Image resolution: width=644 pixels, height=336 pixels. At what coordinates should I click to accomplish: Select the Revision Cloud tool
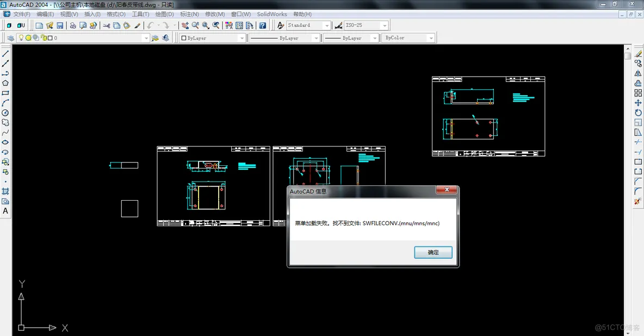coord(5,123)
